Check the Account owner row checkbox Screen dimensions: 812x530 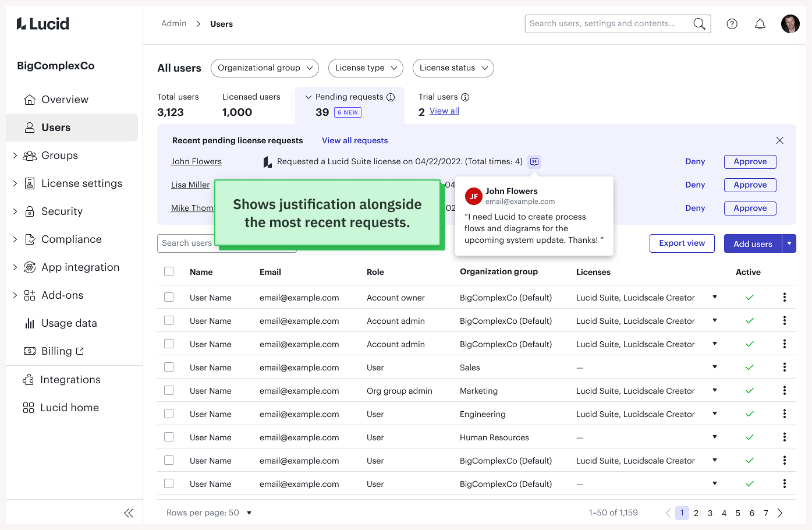click(169, 297)
